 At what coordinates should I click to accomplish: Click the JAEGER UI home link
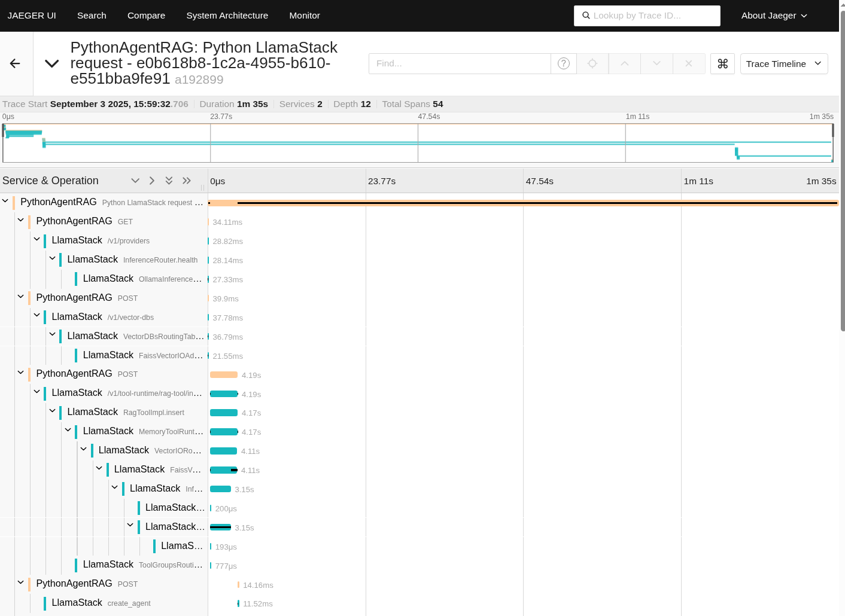point(32,16)
